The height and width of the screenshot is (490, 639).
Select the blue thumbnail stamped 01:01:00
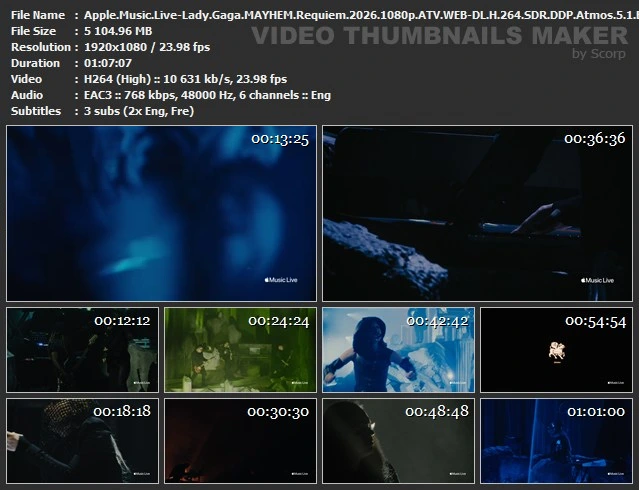[556, 441]
